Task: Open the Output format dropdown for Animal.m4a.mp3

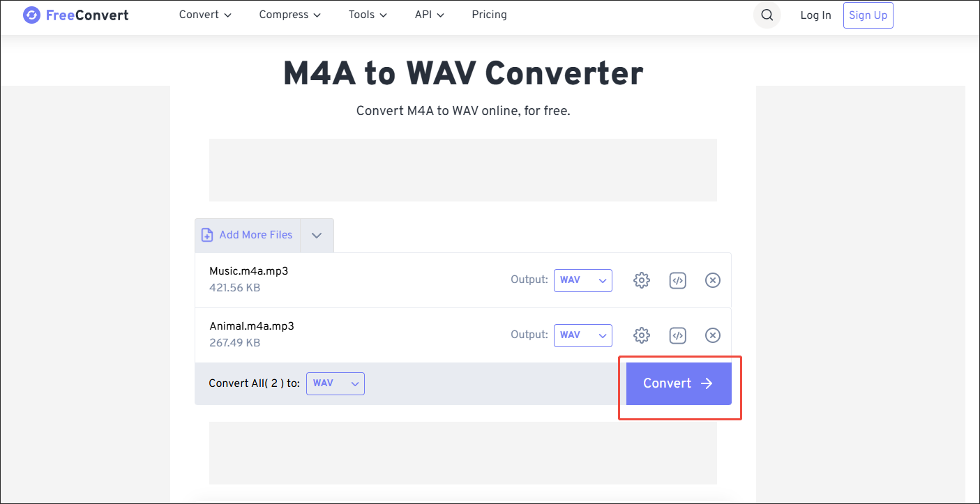Action: [583, 335]
